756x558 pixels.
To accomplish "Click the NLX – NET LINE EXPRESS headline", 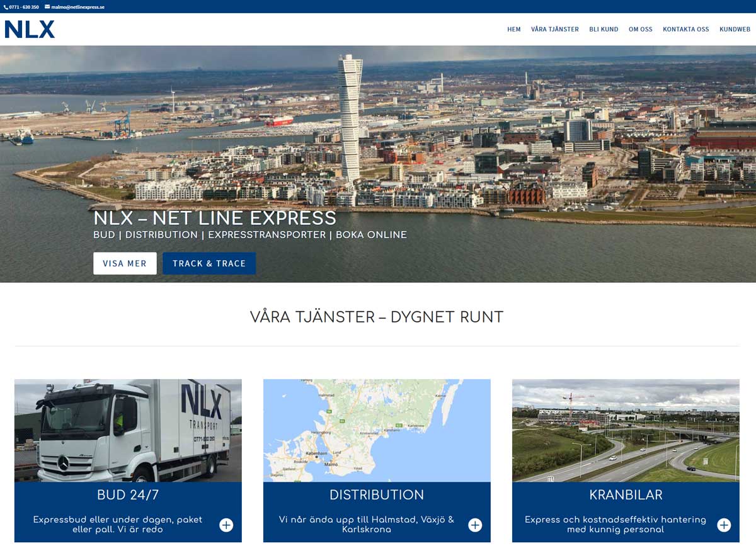I will coord(215,218).
